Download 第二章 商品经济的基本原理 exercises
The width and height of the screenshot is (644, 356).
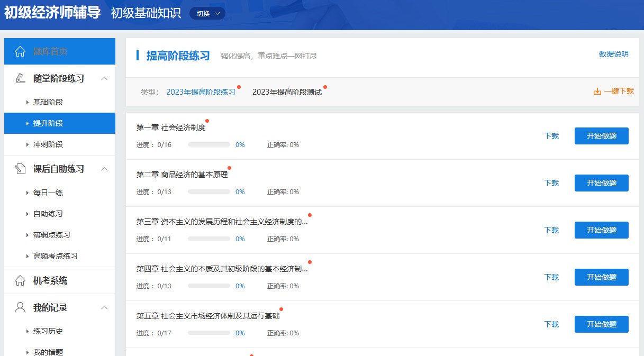pyautogui.click(x=551, y=183)
